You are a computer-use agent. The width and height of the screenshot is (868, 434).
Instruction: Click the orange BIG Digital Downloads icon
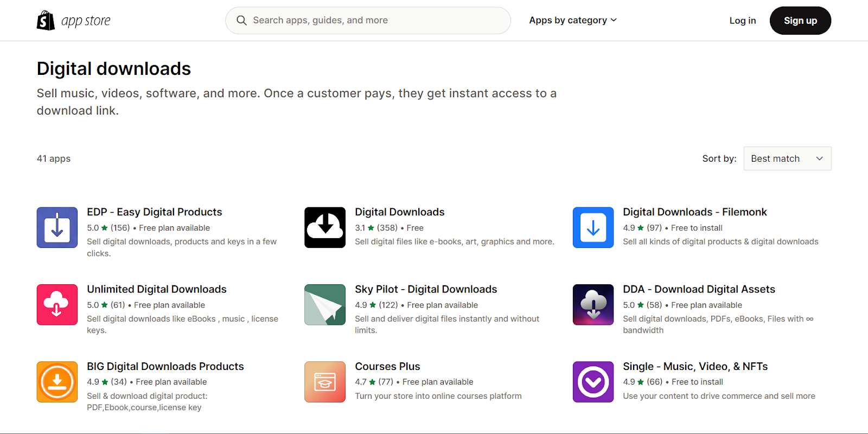click(x=57, y=382)
